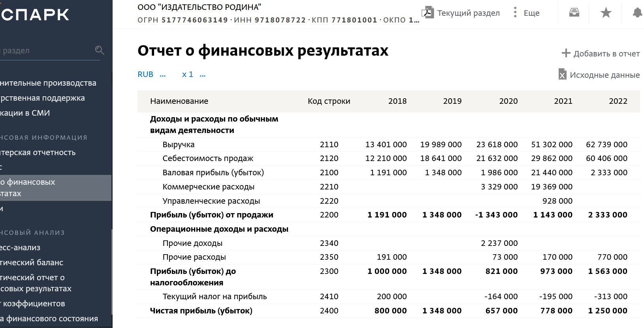Image resolution: width=644 pixels, height=328 pixels.
Task: Click Прочие расходы row label
Action: coord(194,257)
